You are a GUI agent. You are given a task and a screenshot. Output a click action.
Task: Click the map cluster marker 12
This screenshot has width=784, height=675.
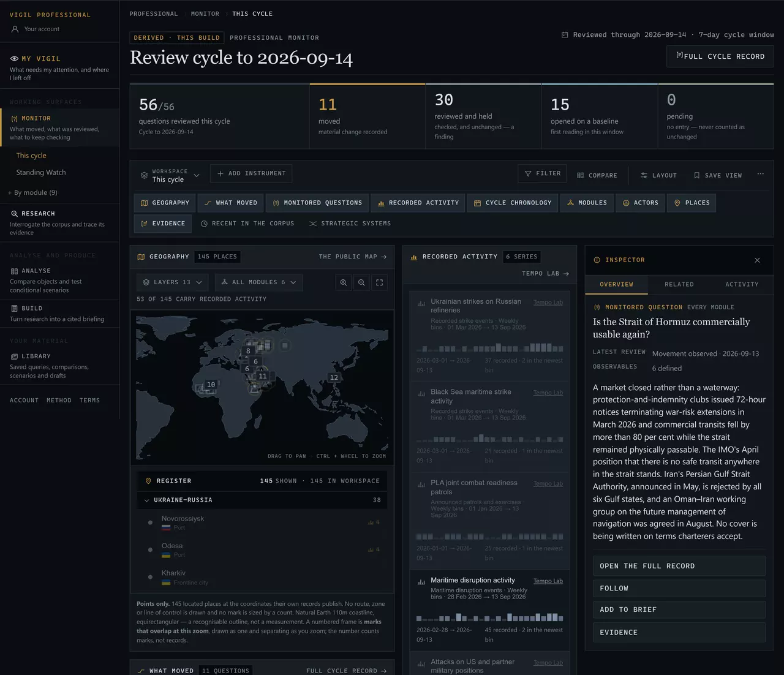(x=334, y=377)
